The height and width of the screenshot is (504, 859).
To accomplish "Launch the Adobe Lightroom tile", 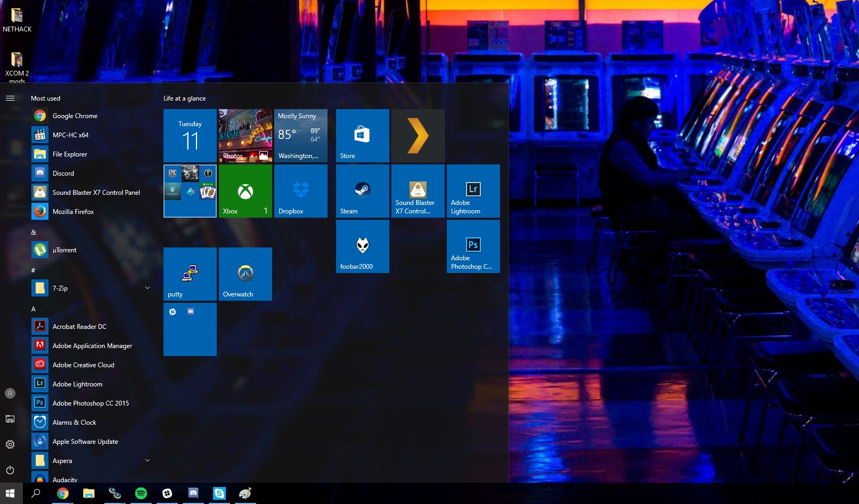I will tap(473, 191).
